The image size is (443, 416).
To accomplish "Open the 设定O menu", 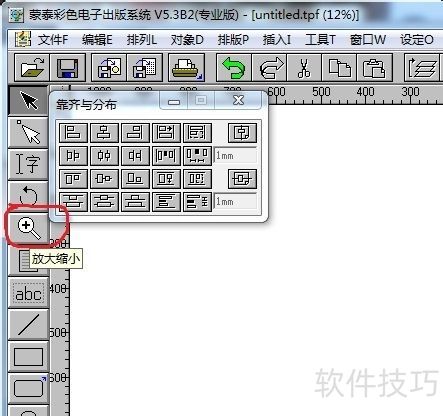I will [417, 40].
